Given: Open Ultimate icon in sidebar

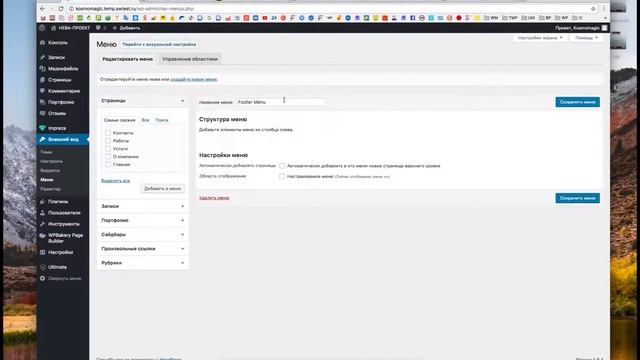Looking at the screenshot, I should click(x=42, y=267).
